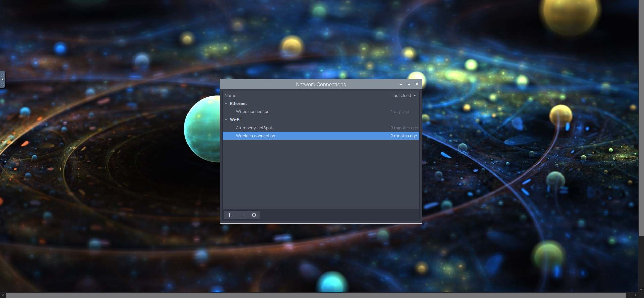Open the window menu chevron in title bar
Viewport: 644px width, 298px height.
401,84
